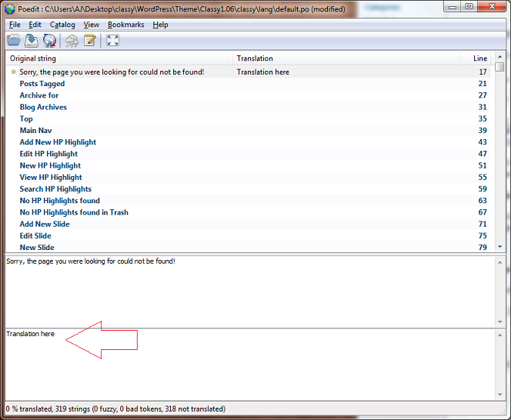The width and height of the screenshot is (511, 420).
Task: Sort by the Line column header
Action: point(476,58)
